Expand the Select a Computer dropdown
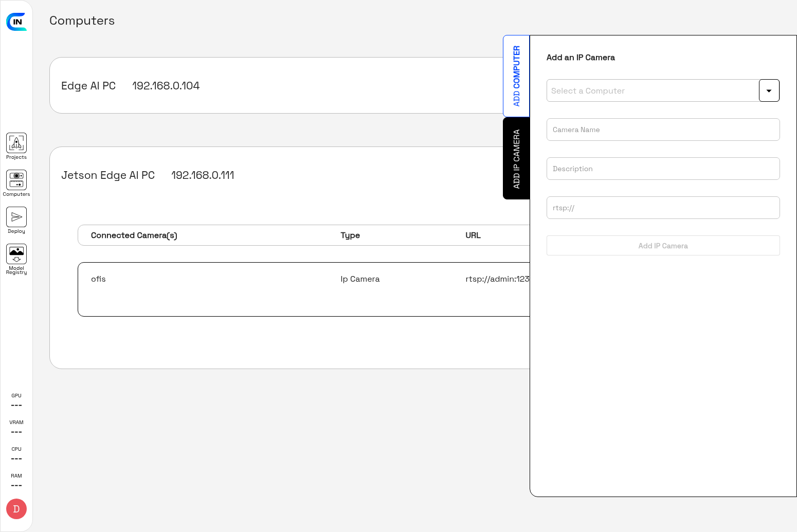The width and height of the screenshot is (797, 532). click(769, 90)
